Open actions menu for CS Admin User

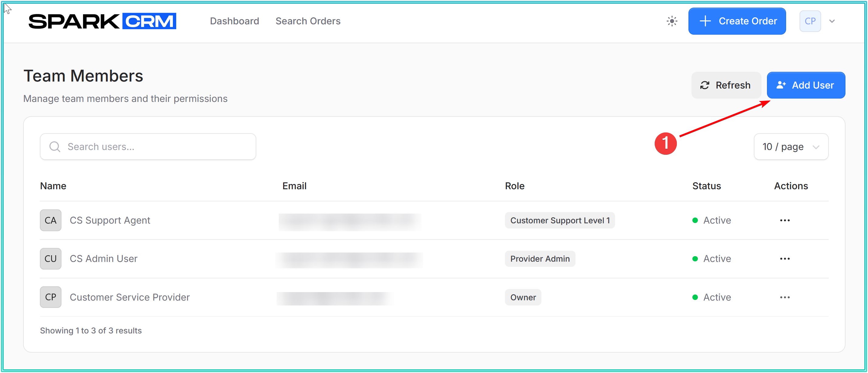pos(784,259)
